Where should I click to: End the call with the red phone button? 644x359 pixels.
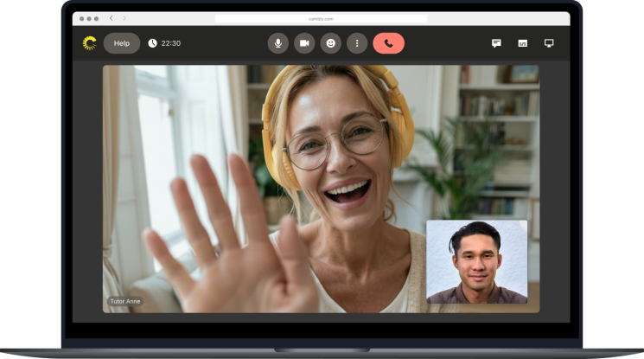(x=388, y=43)
